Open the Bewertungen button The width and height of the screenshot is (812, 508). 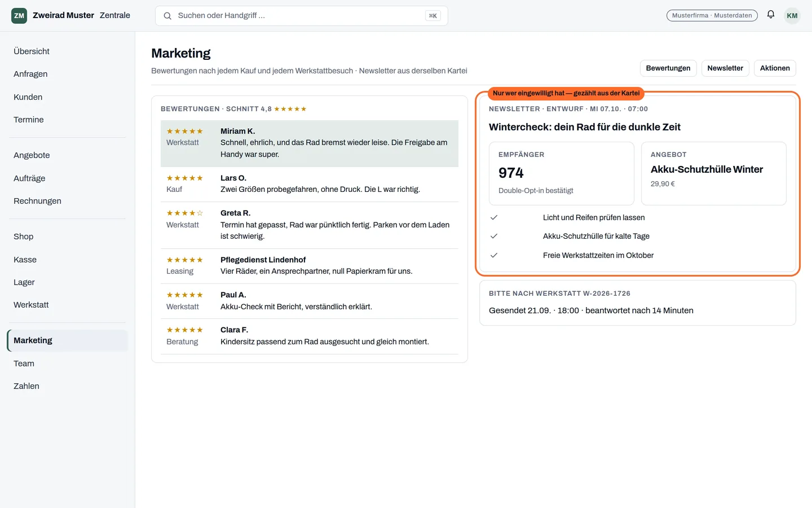[668, 68]
